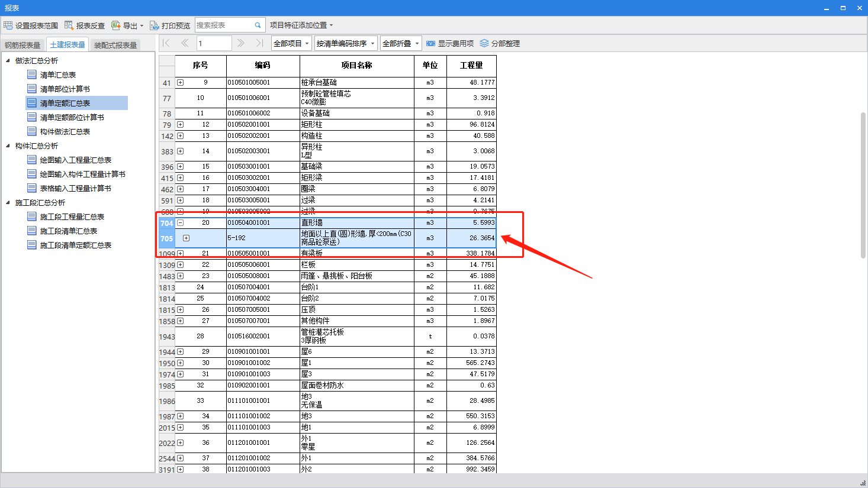Expand row 22 栏板

[180, 265]
